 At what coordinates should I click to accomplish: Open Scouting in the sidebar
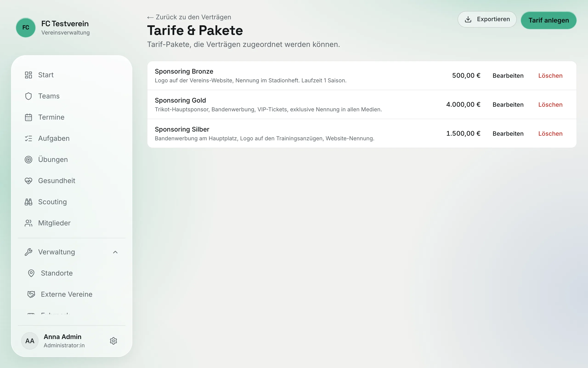(x=72, y=202)
